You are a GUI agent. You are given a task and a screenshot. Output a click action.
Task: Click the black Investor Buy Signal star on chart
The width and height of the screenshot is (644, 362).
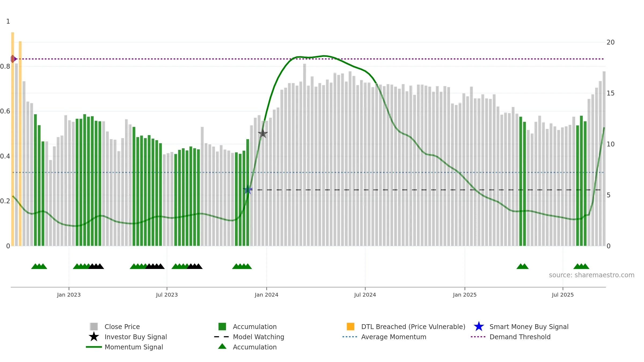(263, 133)
